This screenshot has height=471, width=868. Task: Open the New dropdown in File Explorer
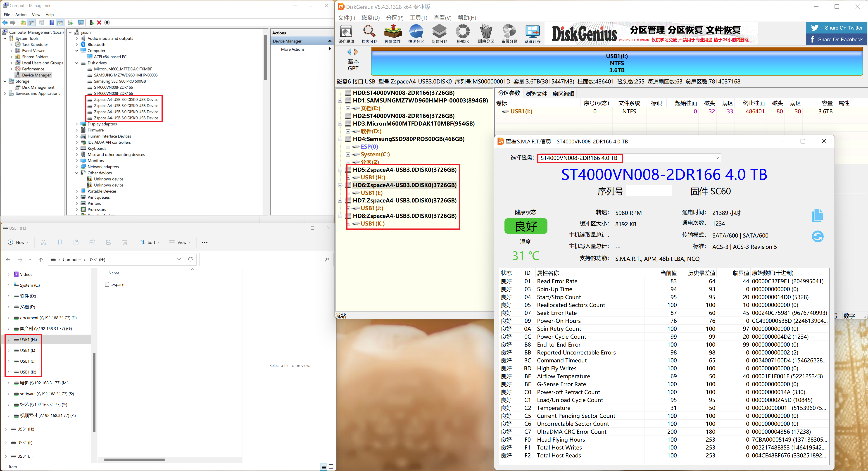pos(18,242)
